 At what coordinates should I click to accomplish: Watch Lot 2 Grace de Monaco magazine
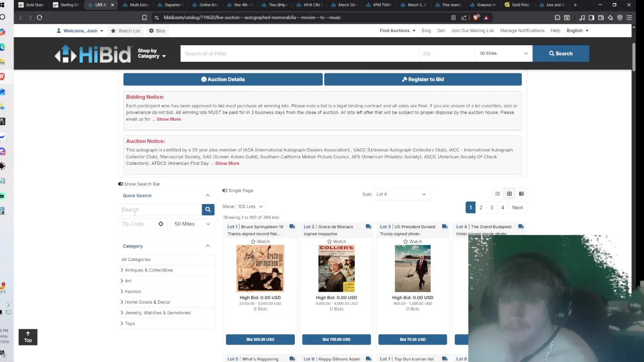pos(337,242)
